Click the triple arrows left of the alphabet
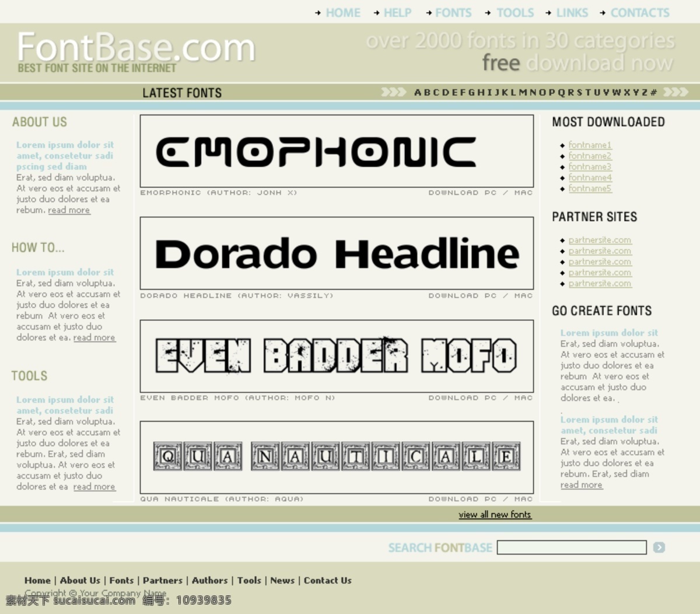Screen dimensions: 700x614 tap(393, 92)
